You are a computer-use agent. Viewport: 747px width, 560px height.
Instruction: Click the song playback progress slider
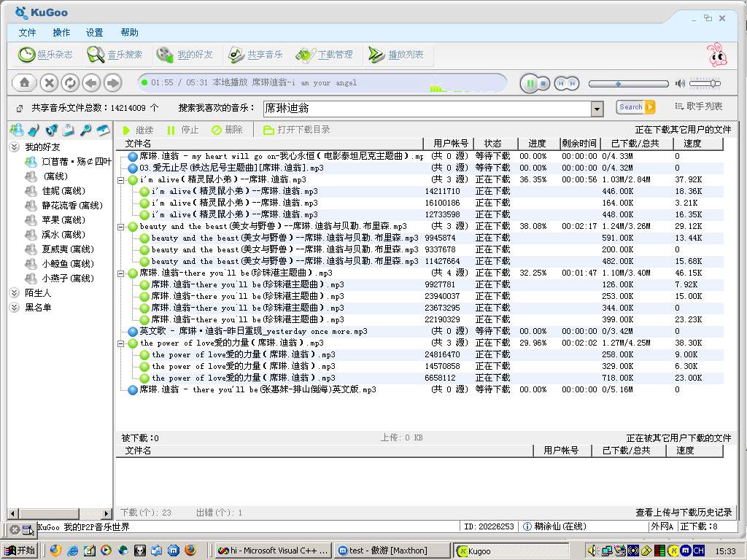coord(628,84)
